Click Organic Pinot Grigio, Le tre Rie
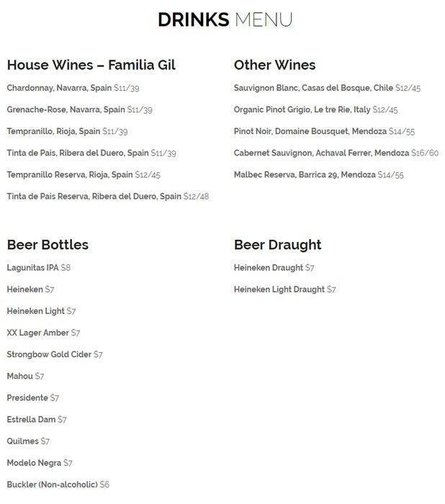445x504 pixels. pyautogui.click(x=315, y=109)
